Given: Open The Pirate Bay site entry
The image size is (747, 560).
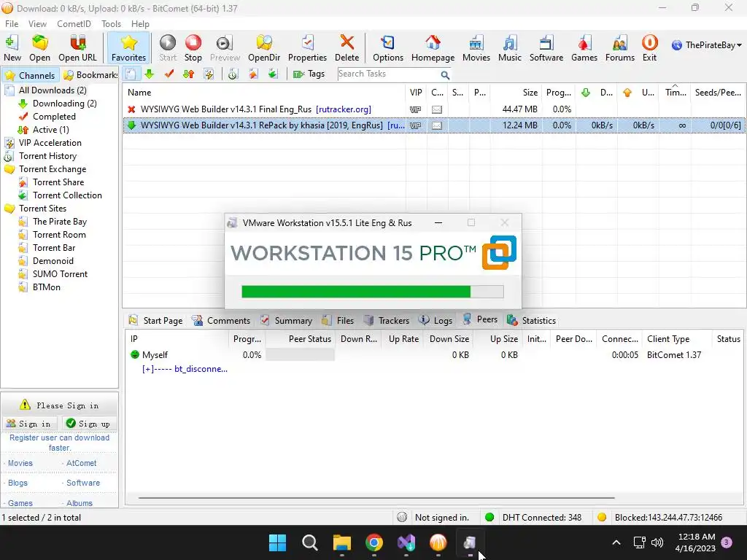Looking at the screenshot, I should (60, 222).
